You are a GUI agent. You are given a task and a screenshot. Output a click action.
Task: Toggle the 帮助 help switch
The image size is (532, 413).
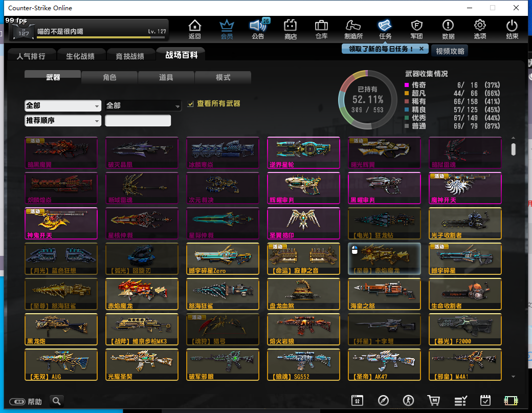17,401
